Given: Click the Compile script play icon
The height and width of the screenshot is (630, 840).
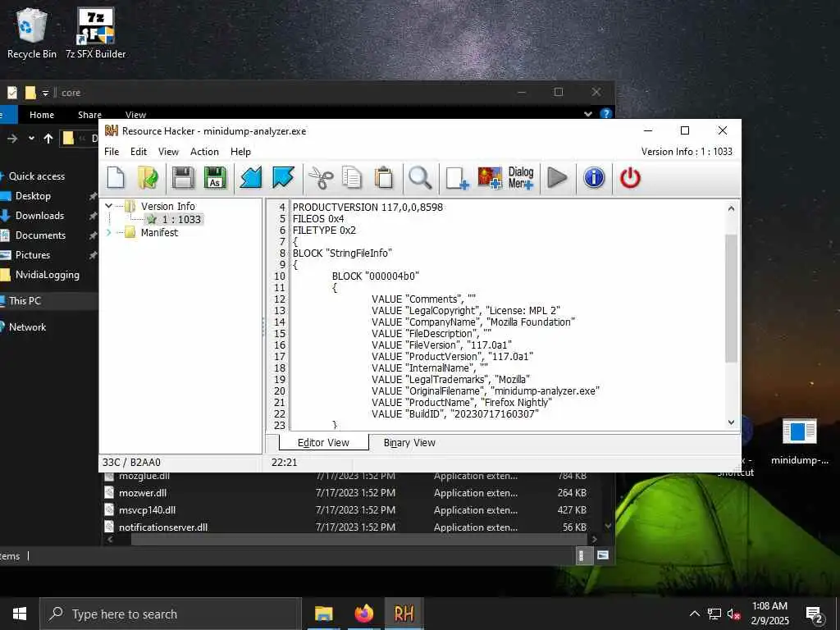Looking at the screenshot, I should coord(557,178).
